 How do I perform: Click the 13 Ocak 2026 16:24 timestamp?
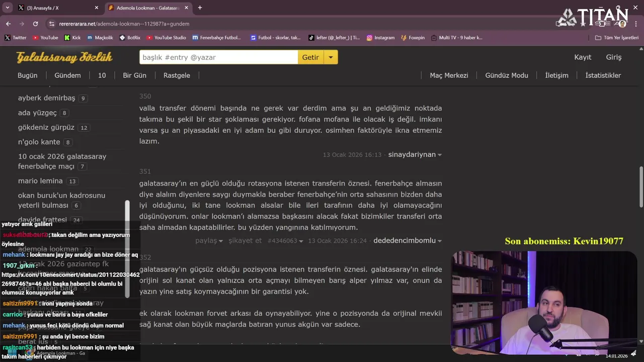(337, 241)
